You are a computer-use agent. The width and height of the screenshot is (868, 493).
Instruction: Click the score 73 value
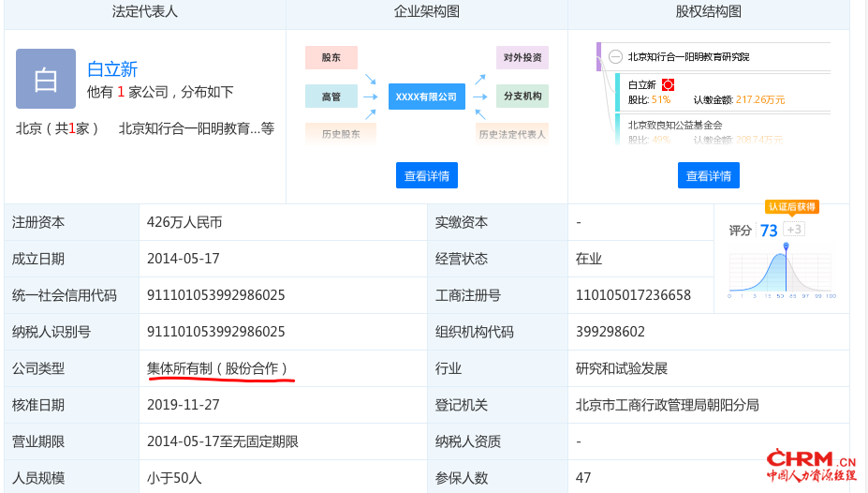769,231
